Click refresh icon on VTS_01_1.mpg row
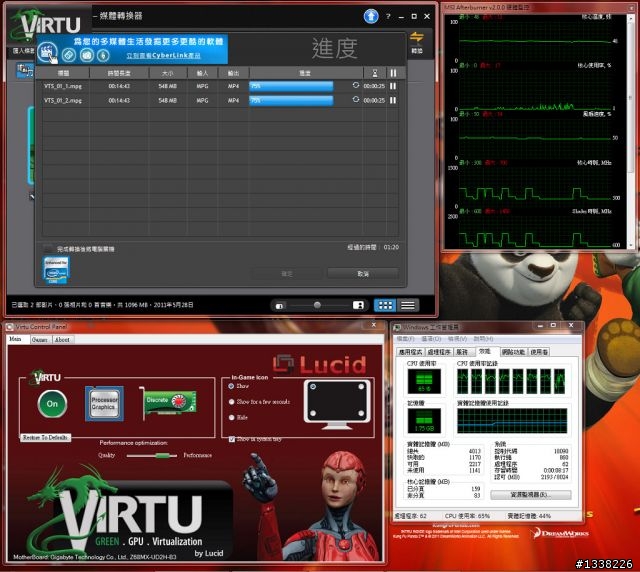The height and width of the screenshot is (572, 640). pyautogui.click(x=356, y=85)
